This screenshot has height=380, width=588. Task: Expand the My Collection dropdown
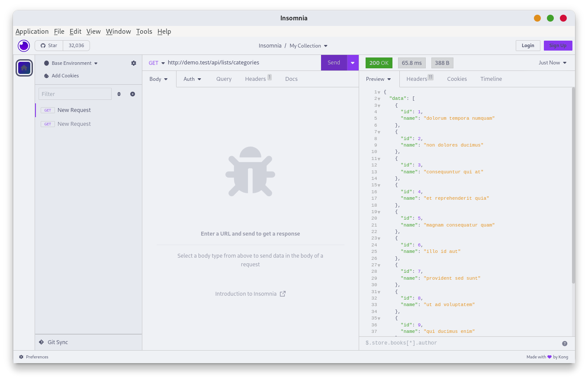[308, 46]
